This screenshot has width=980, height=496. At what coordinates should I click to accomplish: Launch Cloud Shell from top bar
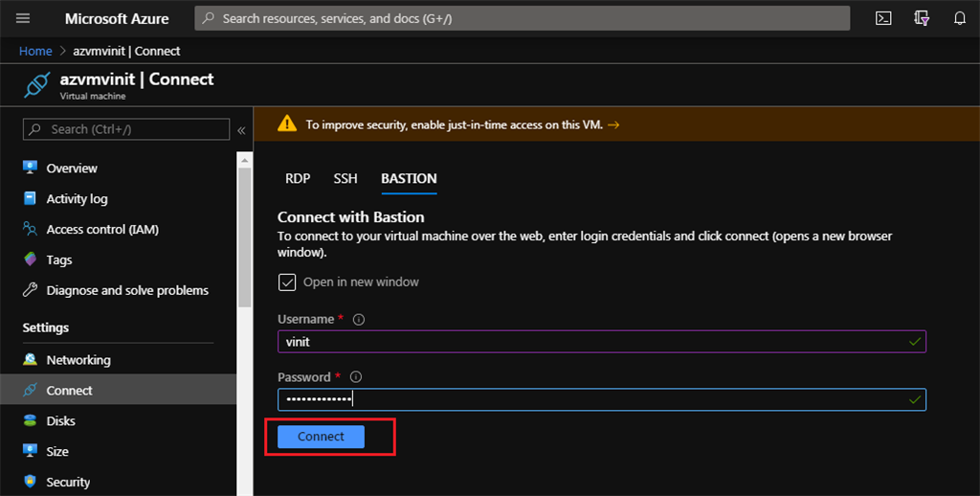pos(883,18)
